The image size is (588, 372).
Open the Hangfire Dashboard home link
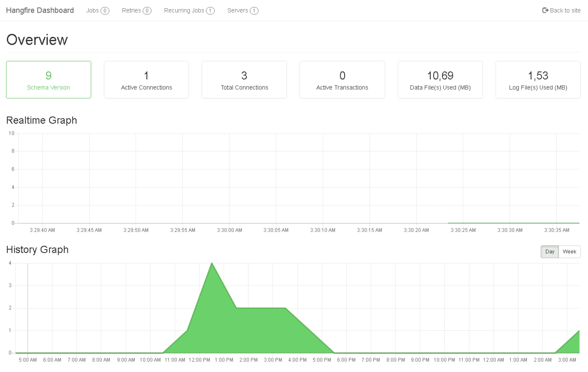pyautogui.click(x=40, y=10)
